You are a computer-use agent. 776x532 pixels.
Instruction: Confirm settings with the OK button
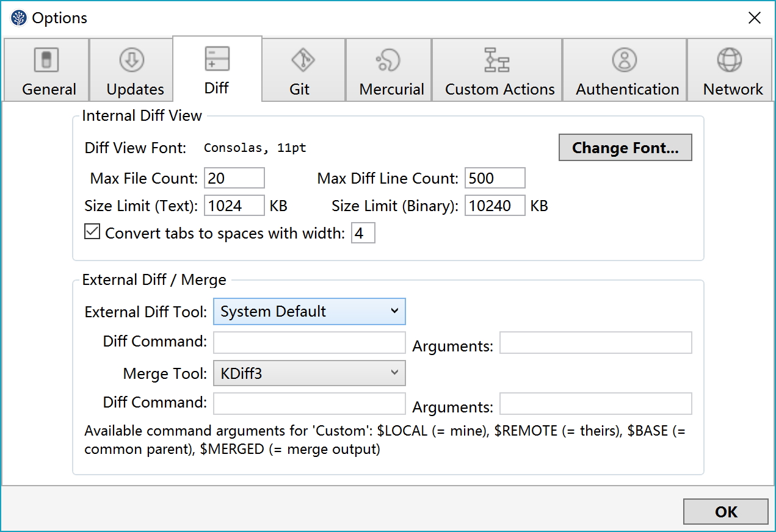[725, 512]
